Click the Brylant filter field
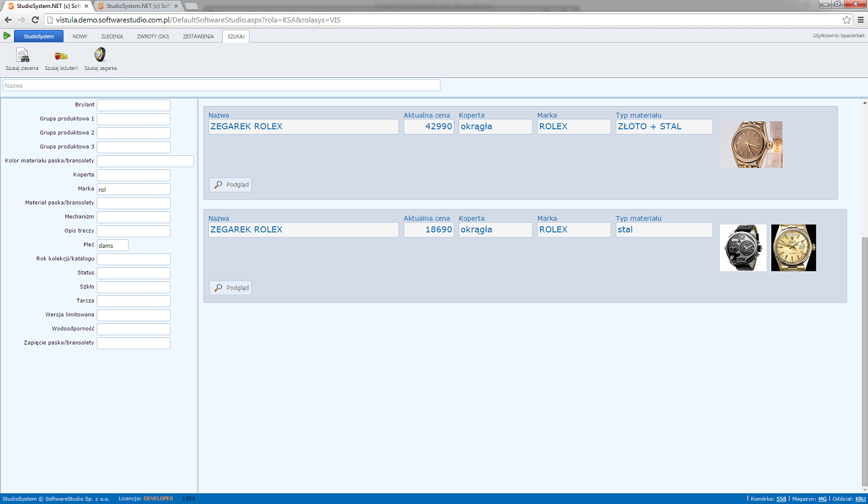The image size is (868, 504). click(133, 105)
